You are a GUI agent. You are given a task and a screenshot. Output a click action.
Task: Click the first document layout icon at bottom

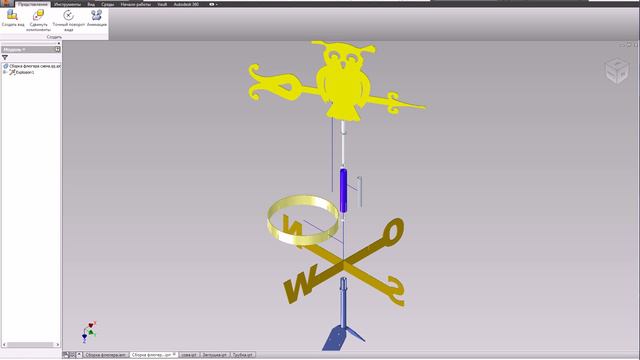pyautogui.click(x=66, y=355)
